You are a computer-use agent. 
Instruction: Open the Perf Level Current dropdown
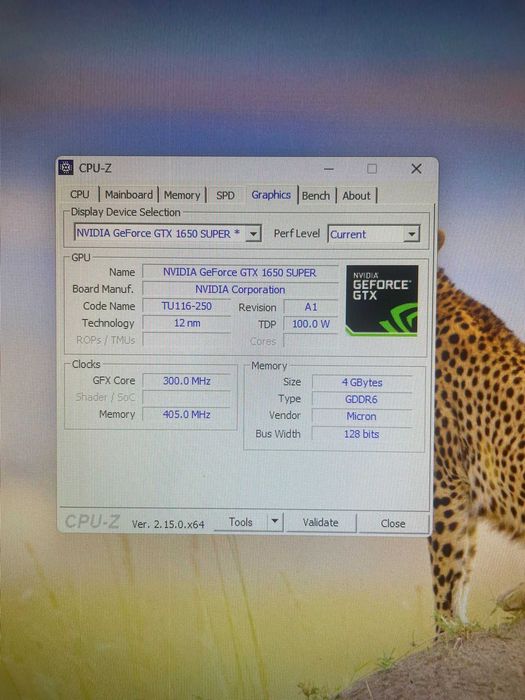[x=412, y=234]
